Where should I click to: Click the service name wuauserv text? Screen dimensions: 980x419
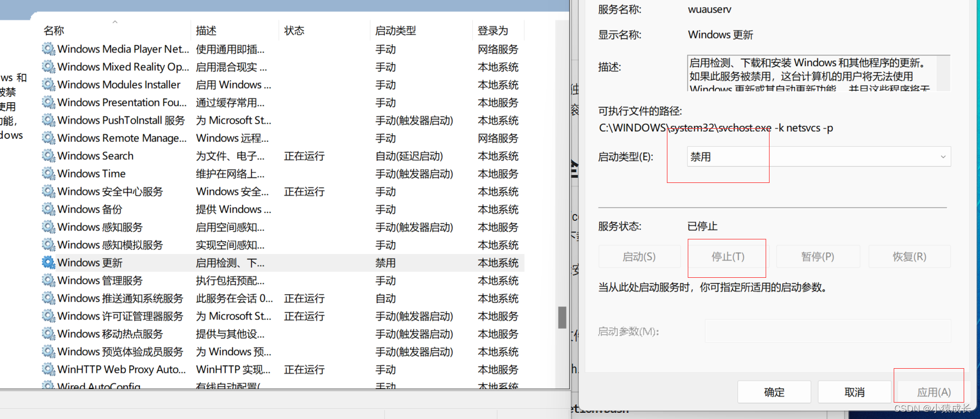(x=710, y=10)
